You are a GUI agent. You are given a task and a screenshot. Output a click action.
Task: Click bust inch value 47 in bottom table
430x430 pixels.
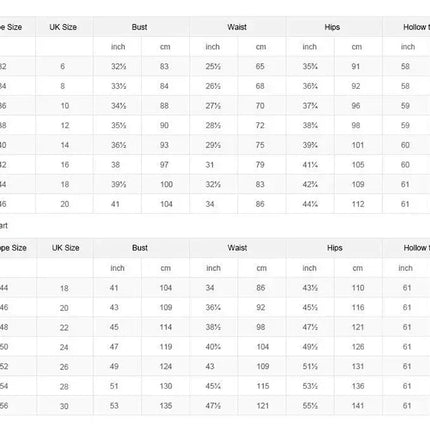point(114,347)
